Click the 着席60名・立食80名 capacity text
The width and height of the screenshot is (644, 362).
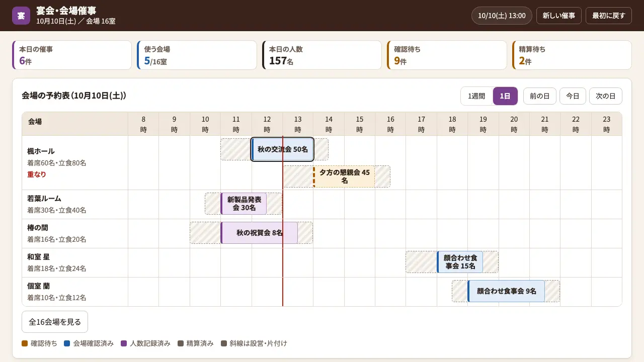[x=57, y=163]
